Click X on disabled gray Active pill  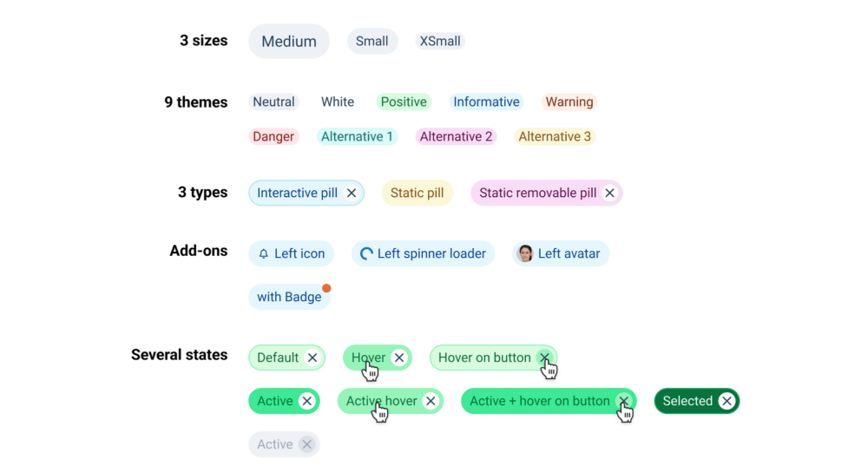click(306, 444)
